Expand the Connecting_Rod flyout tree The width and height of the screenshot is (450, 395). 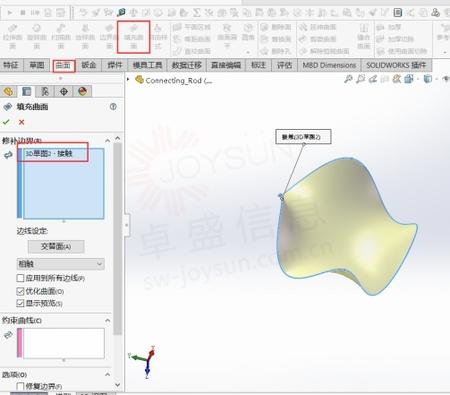point(128,80)
